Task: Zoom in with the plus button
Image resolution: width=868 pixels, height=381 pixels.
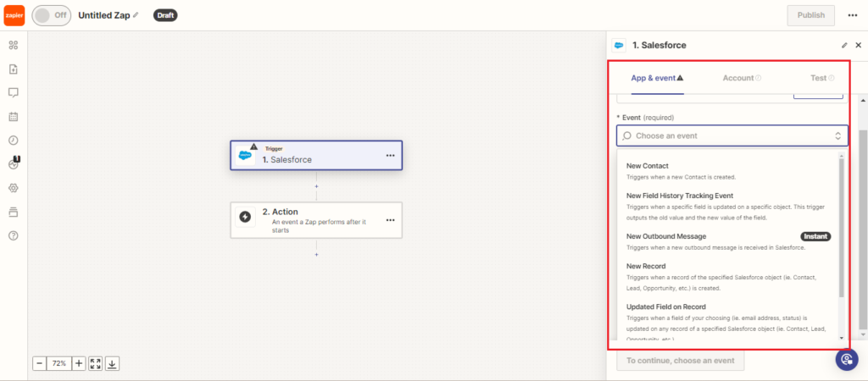Action: click(x=79, y=363)
